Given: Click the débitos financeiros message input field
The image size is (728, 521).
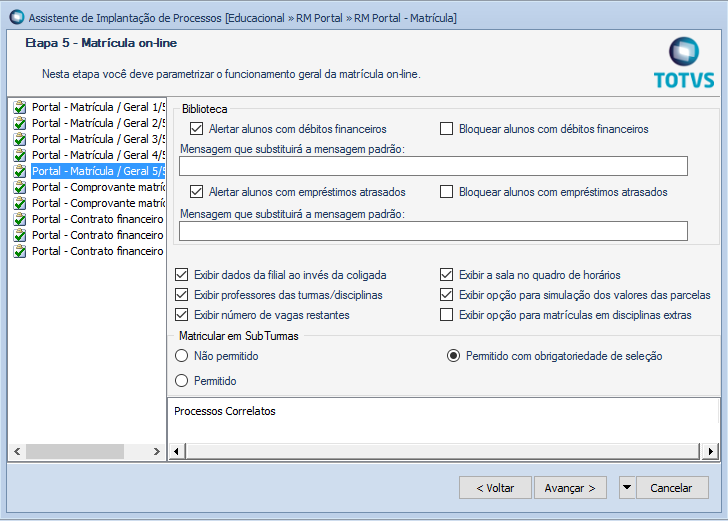Looking at the screenshot, I should (433, 166).
